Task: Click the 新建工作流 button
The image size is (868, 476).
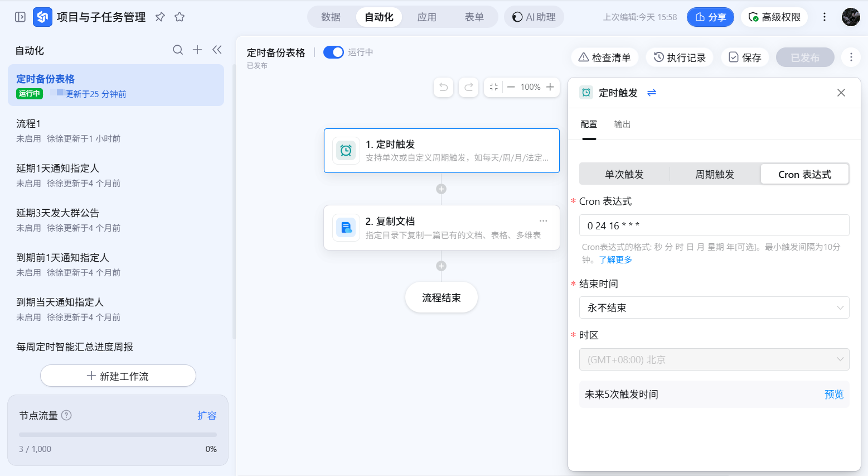Action: point(118,376)
